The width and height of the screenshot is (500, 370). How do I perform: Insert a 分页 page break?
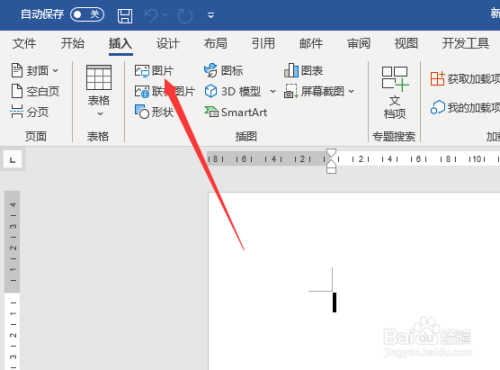click(30, 112)
